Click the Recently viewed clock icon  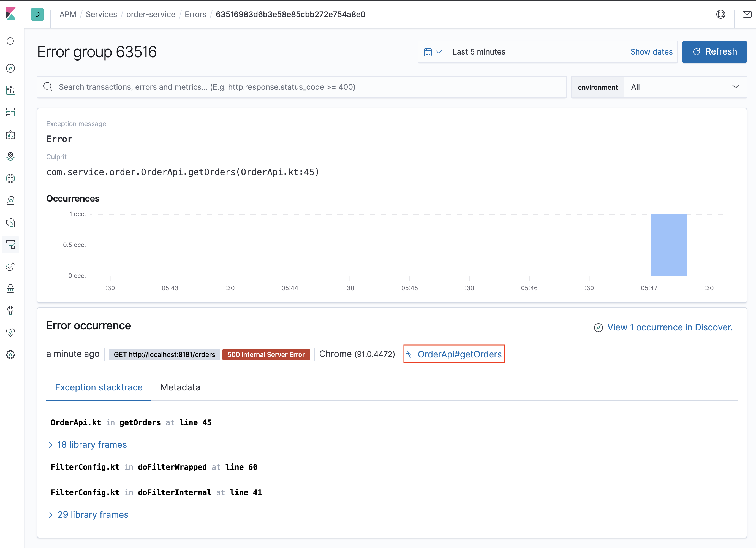pos(11,41)
